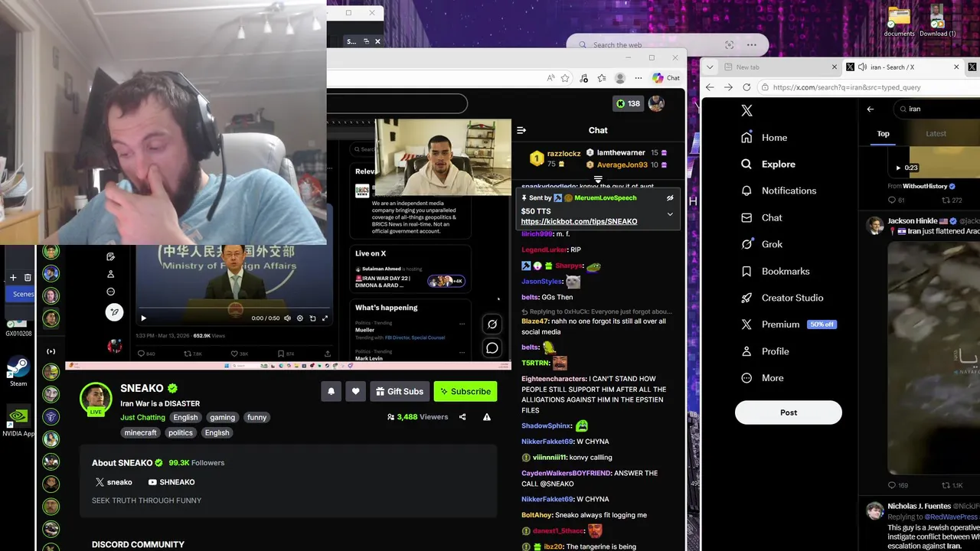Image resolution: width=980 pixels, height=551 pixels.
Task: Open Bookmarks in the X sidebar
Action: tap(775, 271)
